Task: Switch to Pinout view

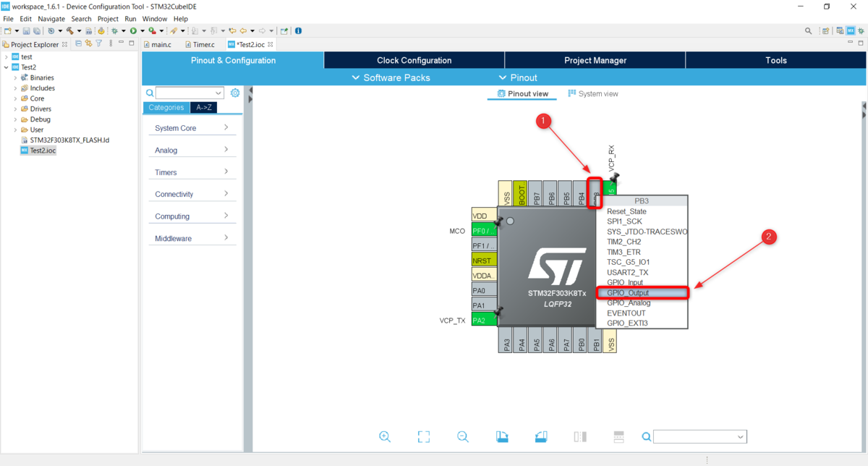Action: [x=522, y=93]
